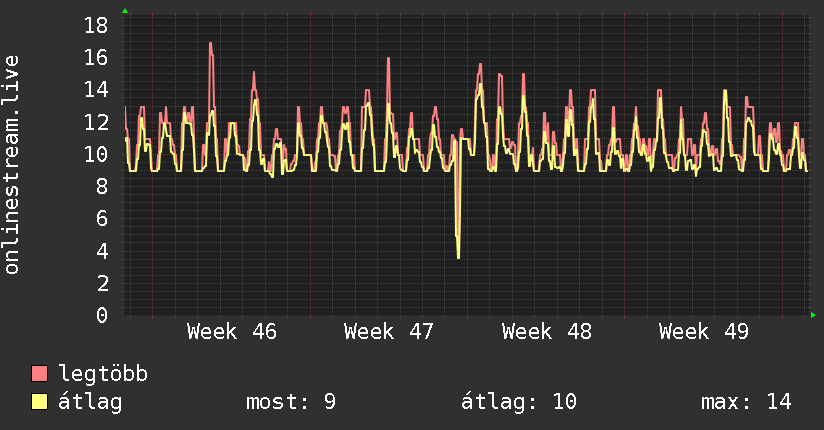Select the legtöbb legend label
Viewport: 824px width, 430px height.
[103, 373]
